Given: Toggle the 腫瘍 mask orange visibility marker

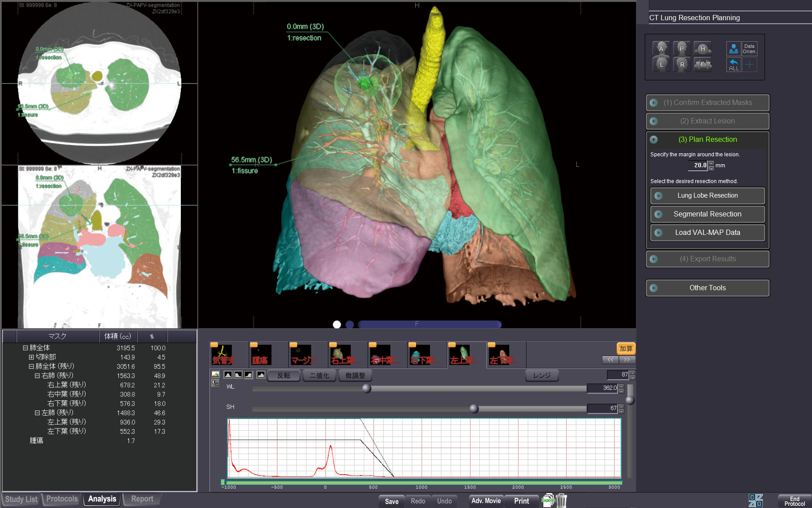Looking at the screenshot, I should (x=254, y=345).
